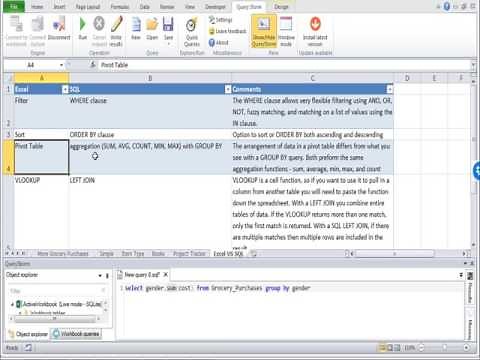The width and height of the screenshot is (480, 360).
Task: Open the Formulas ribbon tab
Action: click(120, 7)
